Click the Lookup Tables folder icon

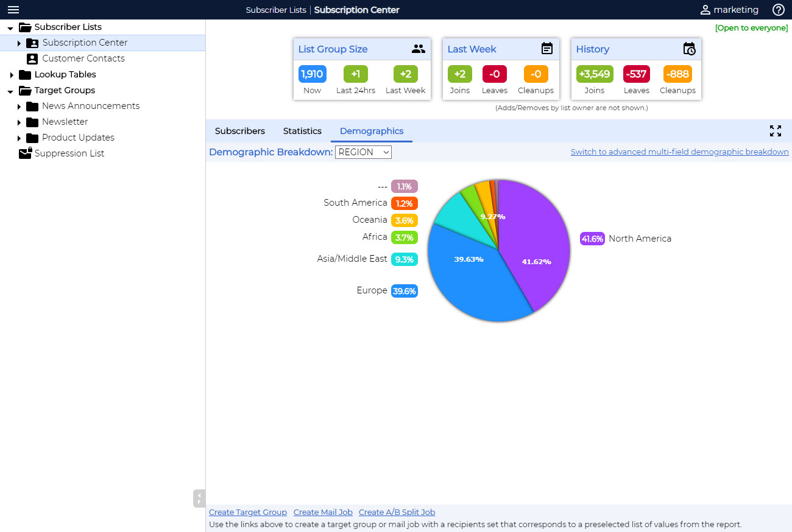25,75
